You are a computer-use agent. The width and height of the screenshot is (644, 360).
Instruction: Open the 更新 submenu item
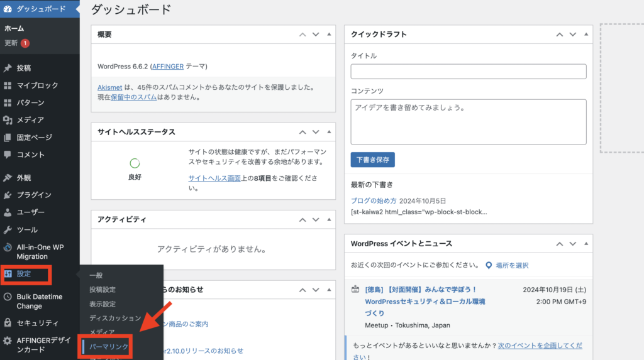pos(11,43)
